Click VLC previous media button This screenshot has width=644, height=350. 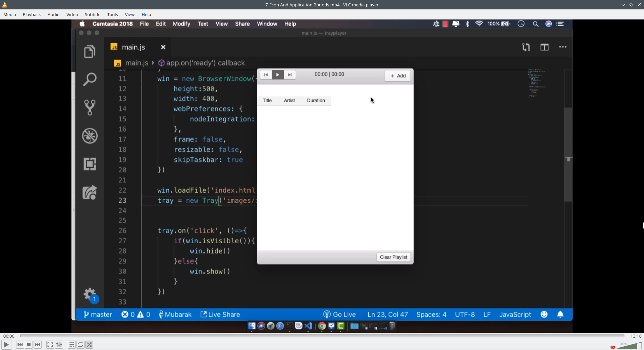[x=20, y=345]
